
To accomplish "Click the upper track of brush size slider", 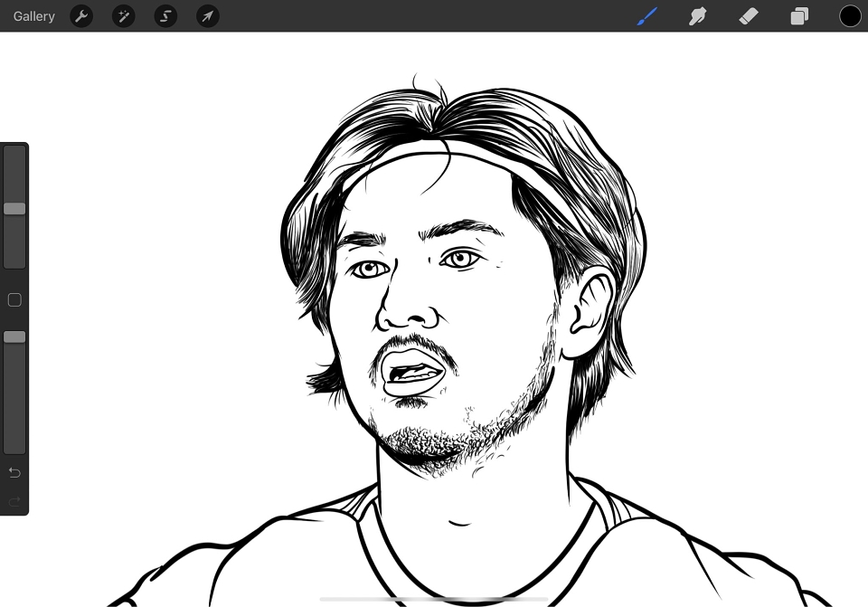I will (14, 174).
